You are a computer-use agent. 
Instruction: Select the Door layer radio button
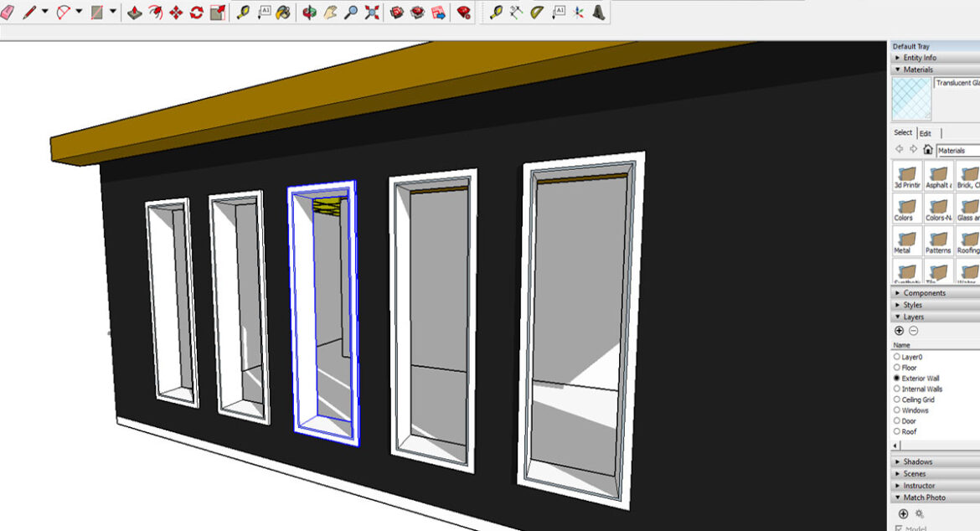coord(896,420)
